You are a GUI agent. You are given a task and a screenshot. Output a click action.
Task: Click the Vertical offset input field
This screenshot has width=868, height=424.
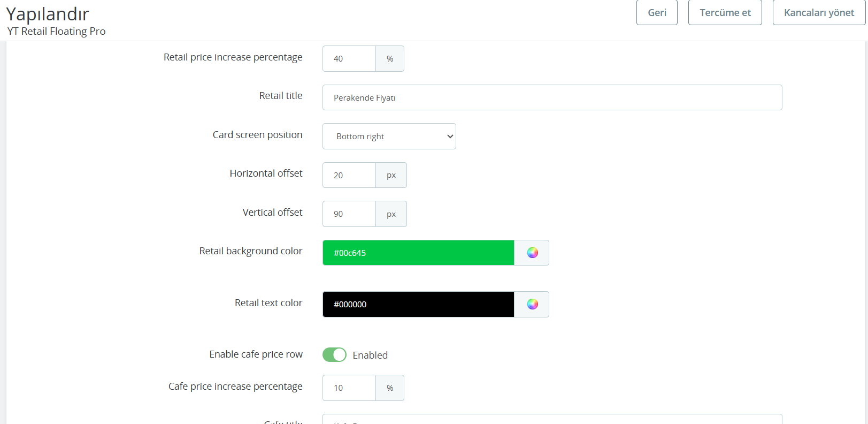[349, 214]
